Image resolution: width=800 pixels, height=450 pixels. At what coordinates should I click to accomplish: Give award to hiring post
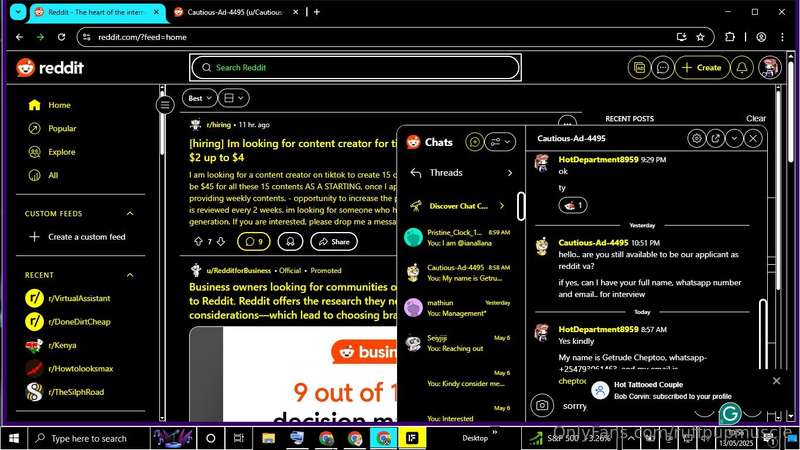(x=290, y=241)
